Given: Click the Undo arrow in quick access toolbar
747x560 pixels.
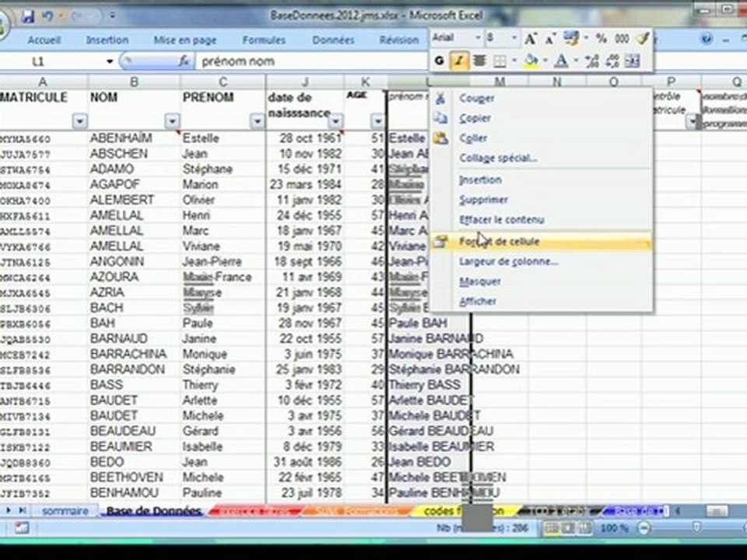Looking at the screenshot, I should 47,16.
